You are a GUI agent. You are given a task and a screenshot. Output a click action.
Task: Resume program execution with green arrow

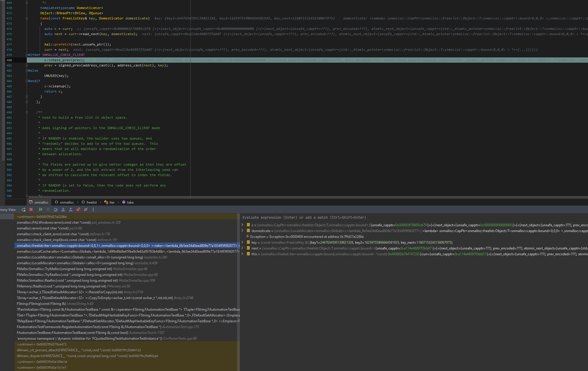(41, 209)
